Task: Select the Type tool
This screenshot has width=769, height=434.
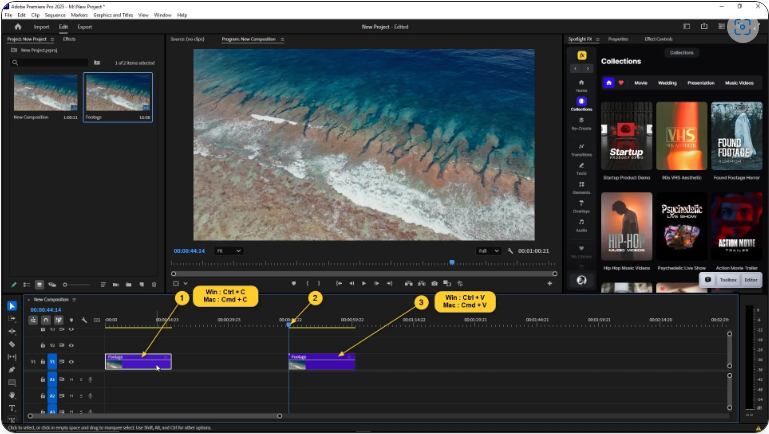Action: point(12,408)
